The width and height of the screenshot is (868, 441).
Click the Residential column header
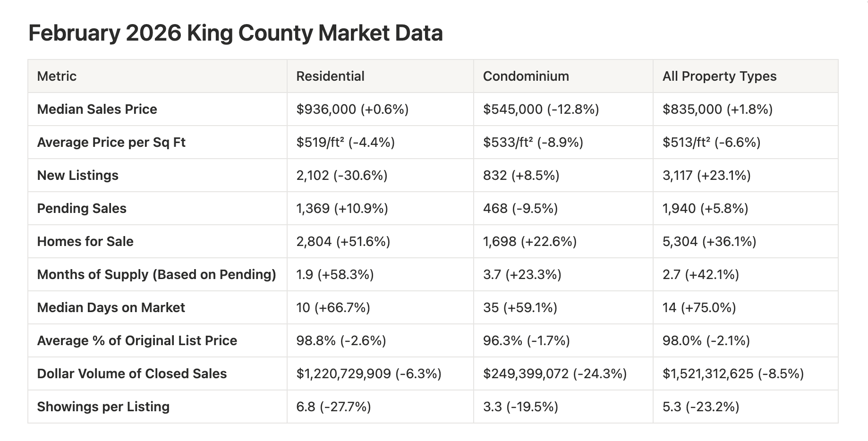330,76
